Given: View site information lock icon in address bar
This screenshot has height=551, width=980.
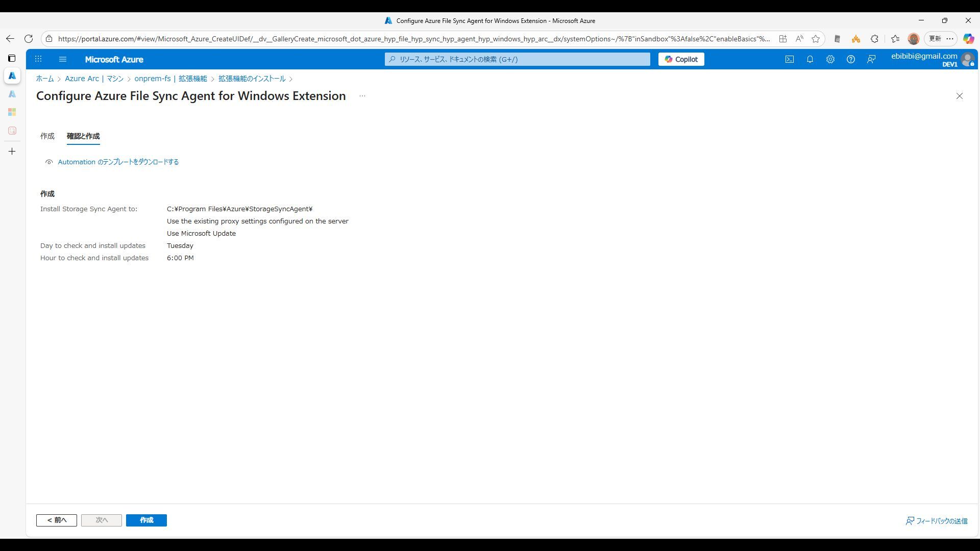Looking at the screenshot, I should click(x=49, y=39).
